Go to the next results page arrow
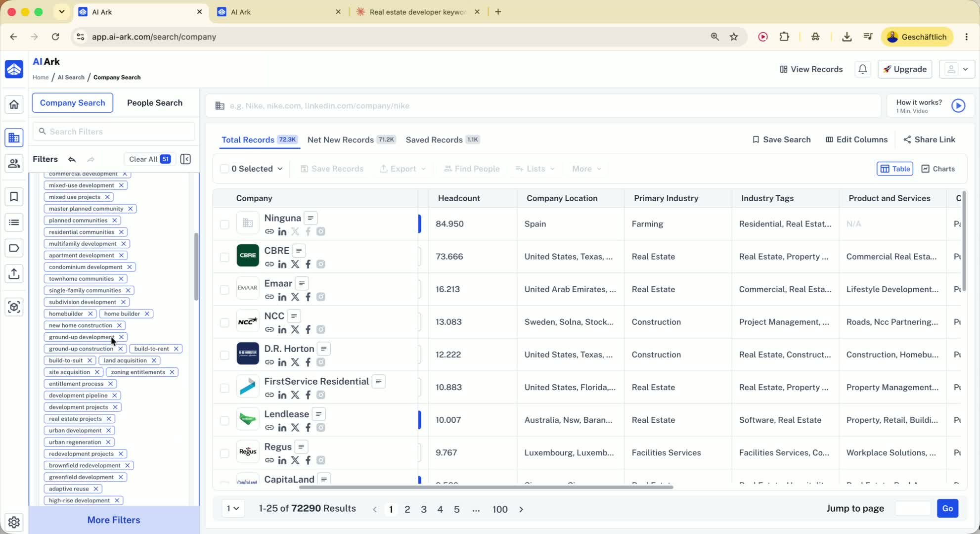The height and width of the screenshot is (534, 980). pyautogui.click(x=521, y=509)
